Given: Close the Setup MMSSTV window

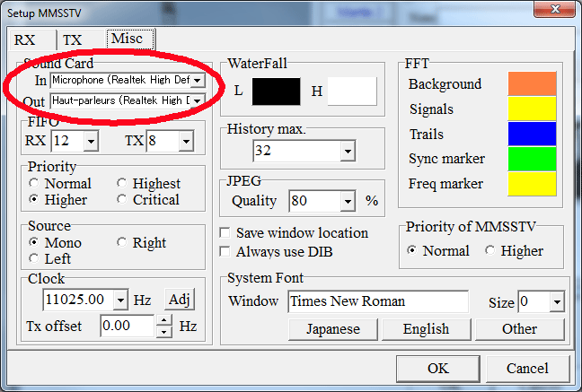Looking at the screenshot, I should click(555, 9).
